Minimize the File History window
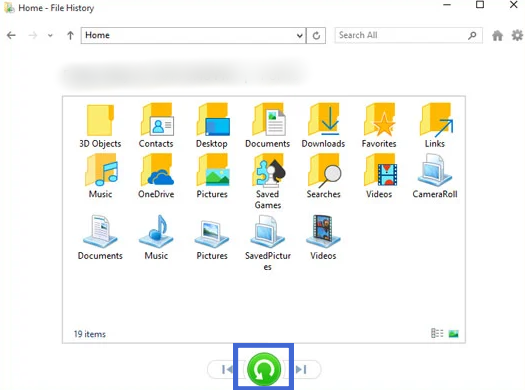 (447, 5)
